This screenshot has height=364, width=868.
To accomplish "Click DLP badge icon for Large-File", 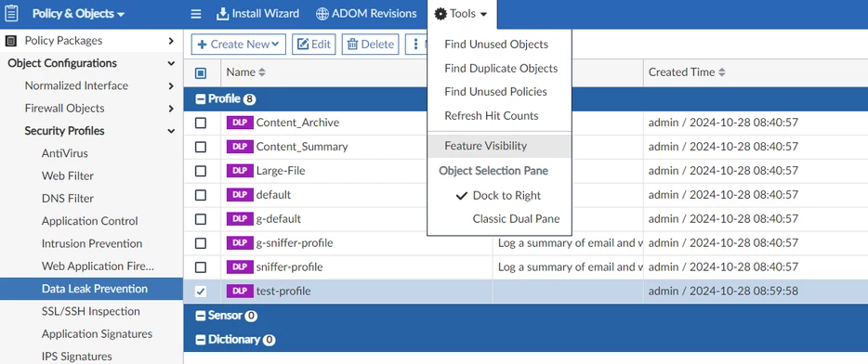I will (x=240, y=171).
